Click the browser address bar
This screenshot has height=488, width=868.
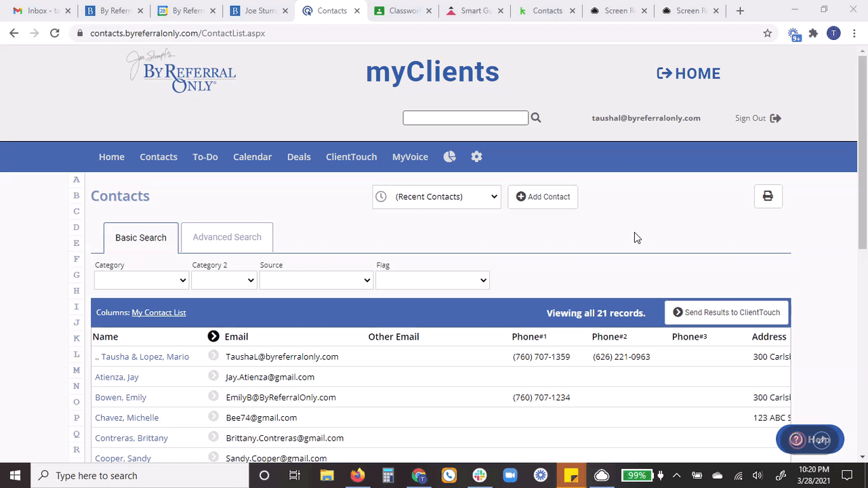click(413, 33)
